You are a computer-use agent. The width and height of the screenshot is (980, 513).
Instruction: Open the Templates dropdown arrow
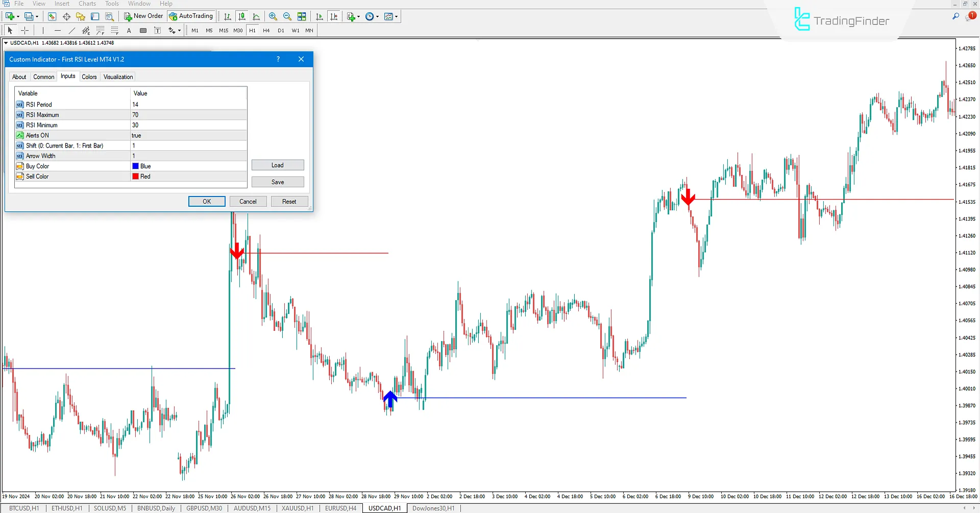tap(396, 16)
